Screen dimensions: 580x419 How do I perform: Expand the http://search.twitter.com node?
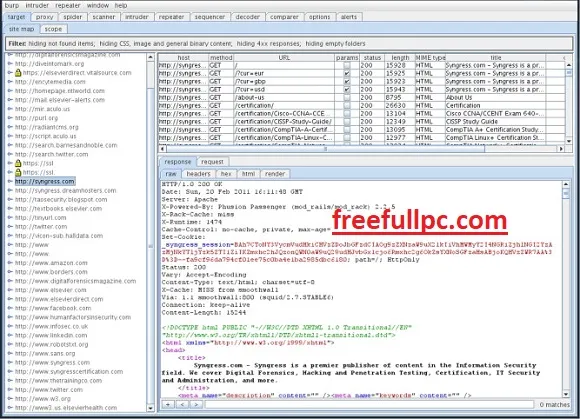(10, 154)
